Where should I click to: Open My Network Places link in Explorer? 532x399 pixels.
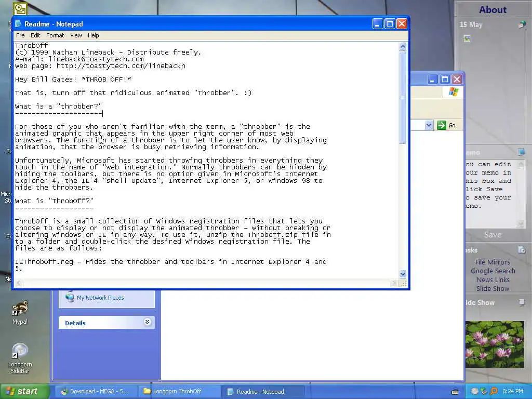(x=100, y=298)
